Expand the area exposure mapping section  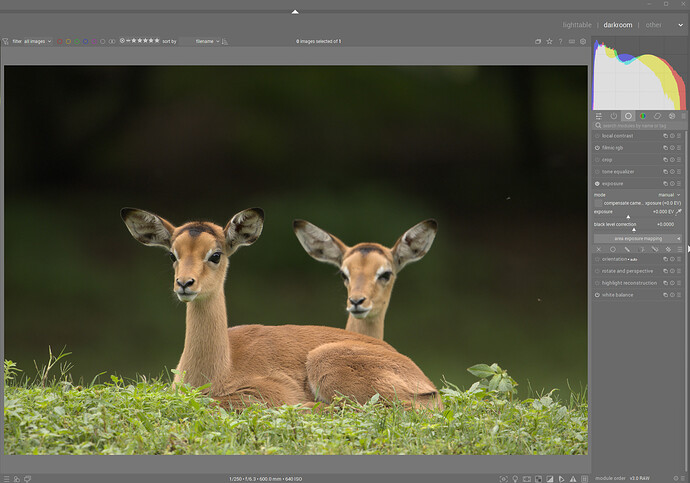point(636,239)
